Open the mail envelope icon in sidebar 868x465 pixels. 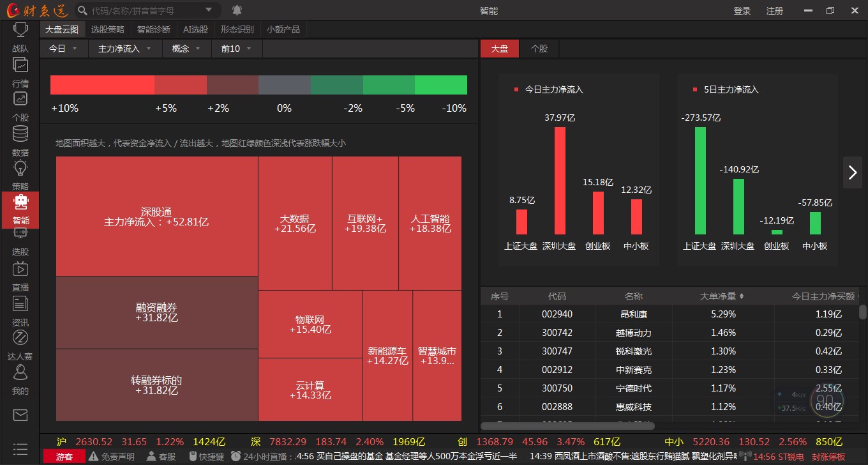pyautogui.click(x=20, y=415)
